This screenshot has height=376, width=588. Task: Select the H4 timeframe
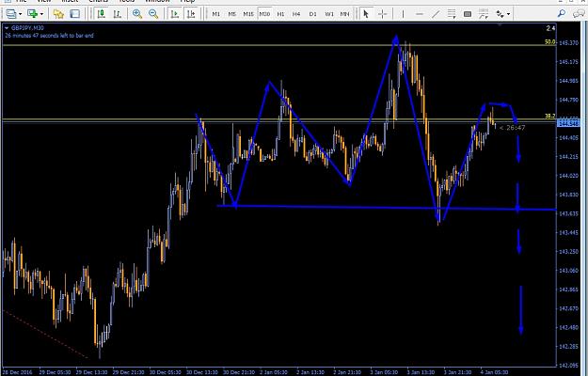click(x=296, y=14)
